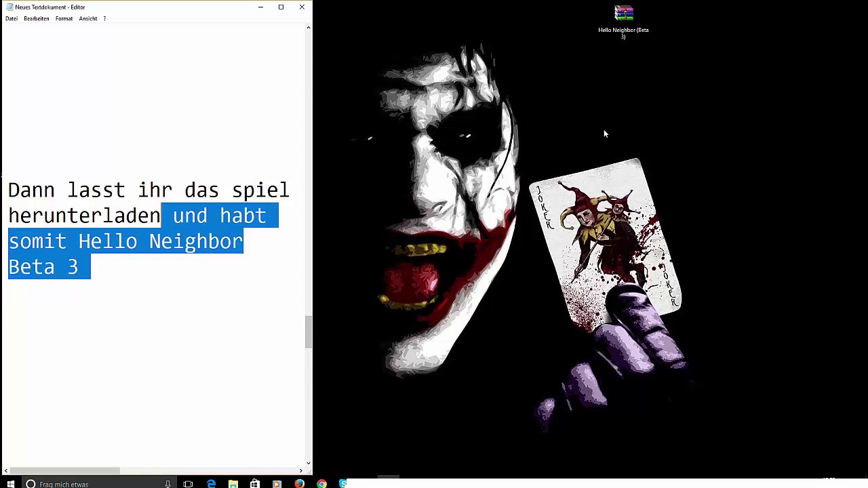Open Skype from the taskbar
868x488 pixels.
[342, 484]
